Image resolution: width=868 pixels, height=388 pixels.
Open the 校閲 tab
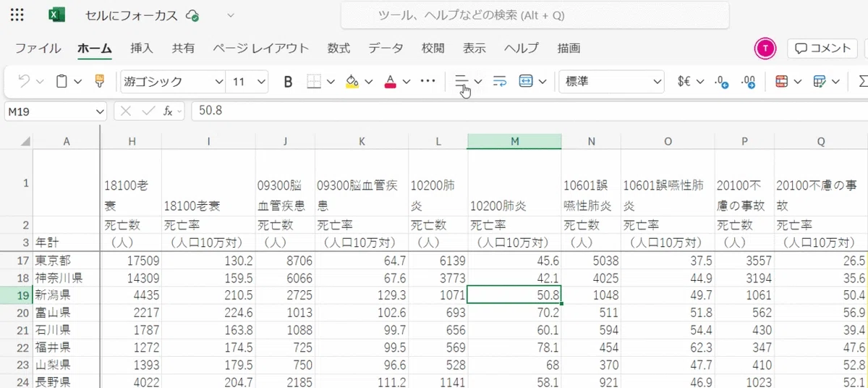(x=433, y=48)
